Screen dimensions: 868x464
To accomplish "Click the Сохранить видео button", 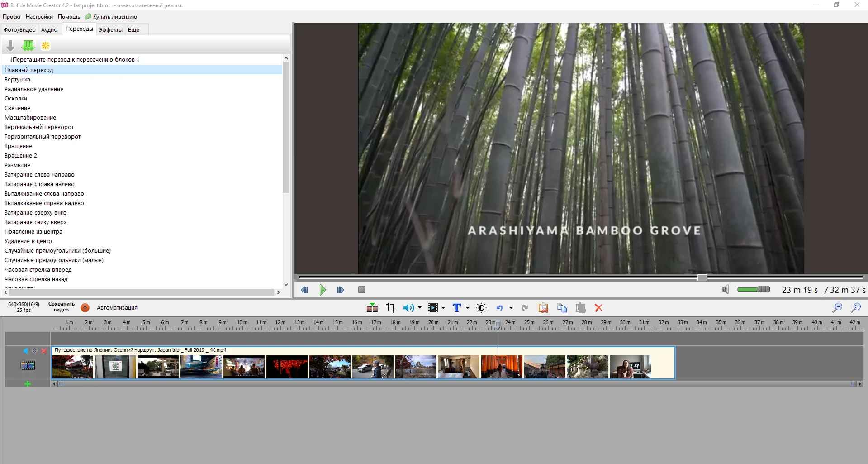I will 62,307.
